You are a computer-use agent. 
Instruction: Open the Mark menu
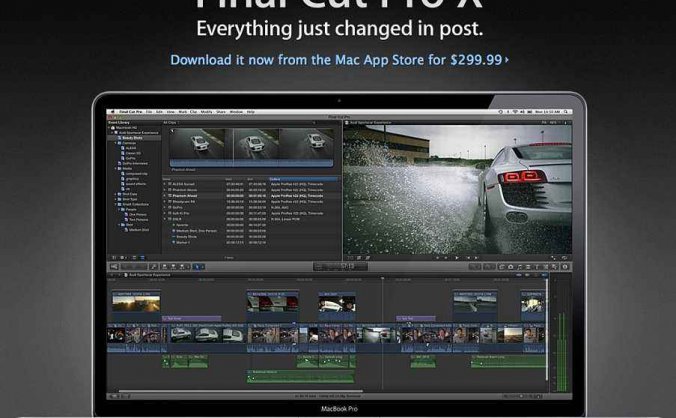point(183,112)
